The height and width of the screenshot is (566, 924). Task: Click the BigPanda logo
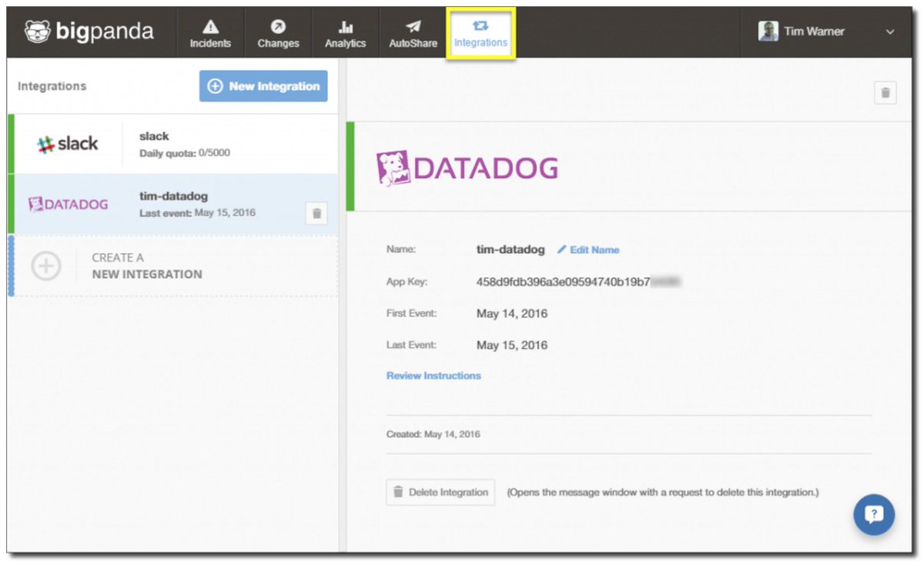89,32
